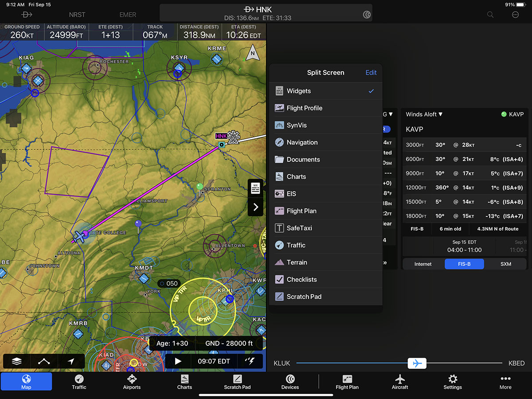
Task: Tap the Direct-To icon in top bar
Action: (x=27, y=15)
